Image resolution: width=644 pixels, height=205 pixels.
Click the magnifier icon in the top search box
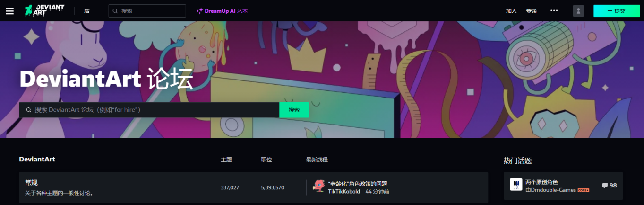point(115,11)
